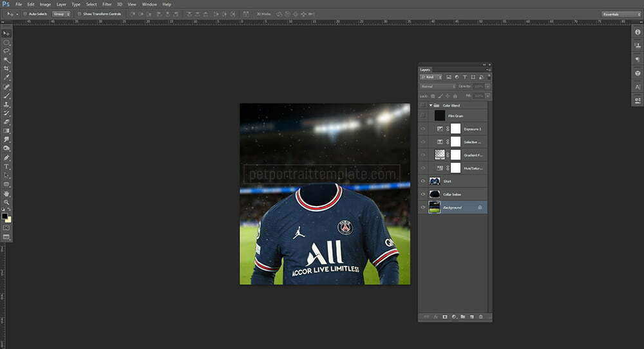Change the screen mode from toolbar
This screenshot has width=644, height=349.
6,237
